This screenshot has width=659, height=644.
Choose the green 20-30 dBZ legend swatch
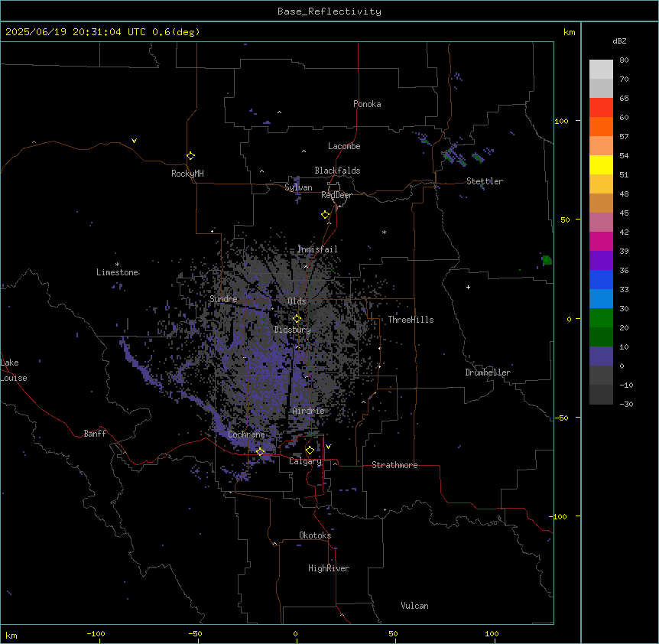coord(601,318)
